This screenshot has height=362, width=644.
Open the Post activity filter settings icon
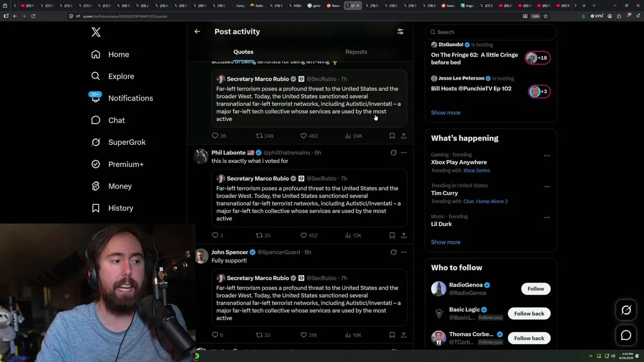400,32
